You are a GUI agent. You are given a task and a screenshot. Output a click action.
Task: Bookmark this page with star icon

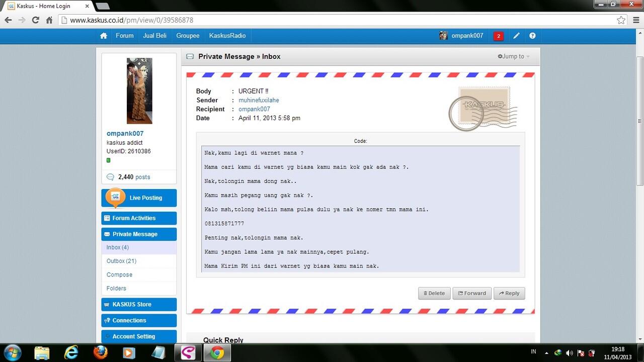(621, 20)
